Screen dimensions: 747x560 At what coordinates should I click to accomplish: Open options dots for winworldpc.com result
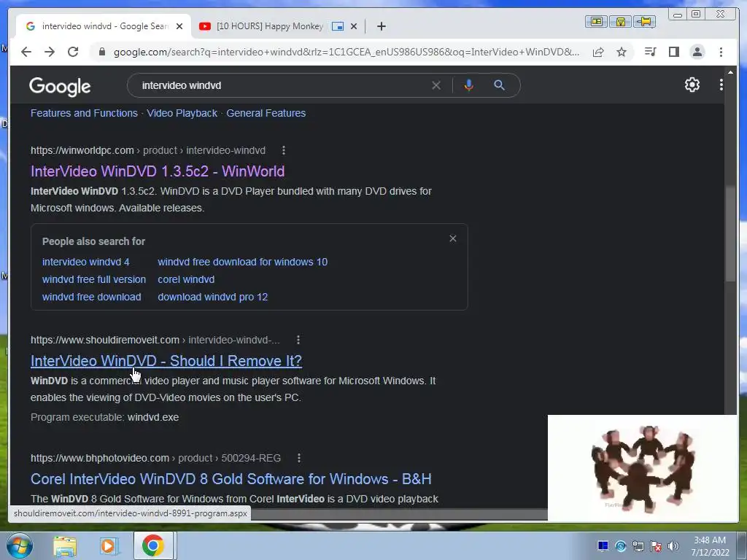pyautogui.click(x=284, y=150)
